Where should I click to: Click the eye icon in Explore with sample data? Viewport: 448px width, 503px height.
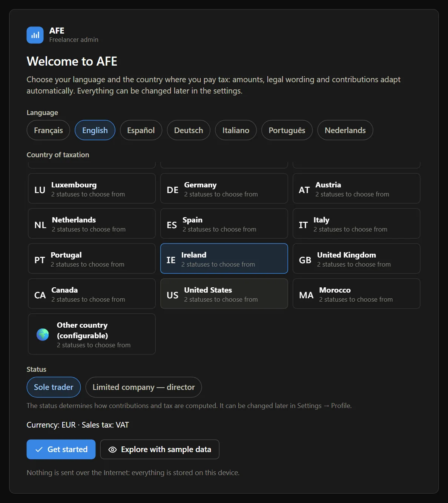point(112,449)
